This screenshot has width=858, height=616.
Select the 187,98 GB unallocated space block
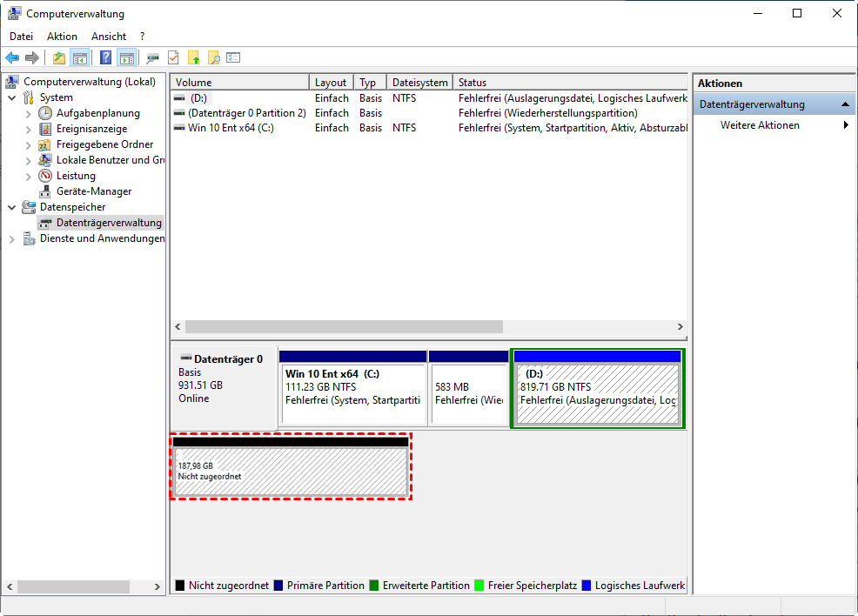pos(291,471)
